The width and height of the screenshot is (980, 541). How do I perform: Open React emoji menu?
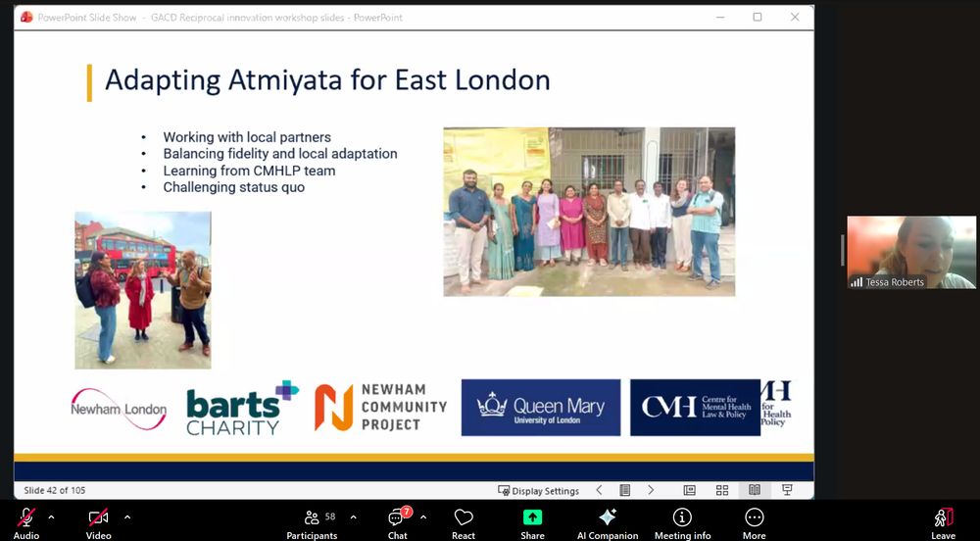(464, 523)
